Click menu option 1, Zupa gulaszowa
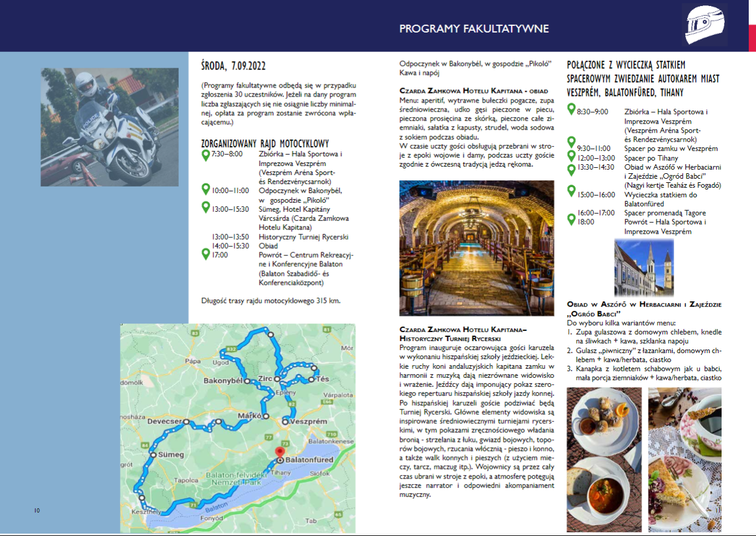The image size is (756, 536). click(x=644, y=336)
